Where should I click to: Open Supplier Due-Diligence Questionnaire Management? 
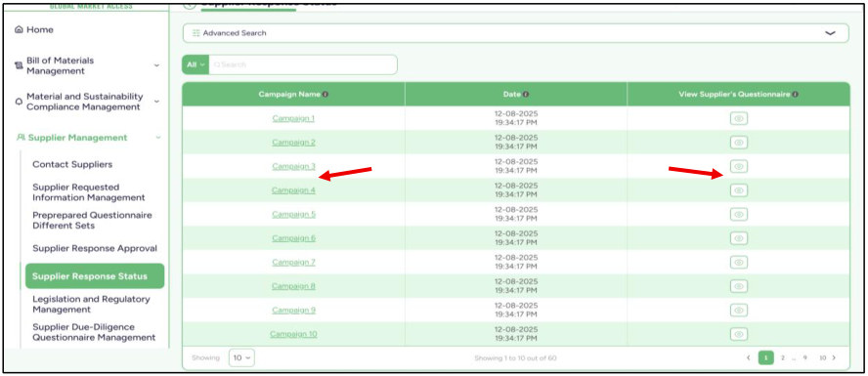[94, 332]
